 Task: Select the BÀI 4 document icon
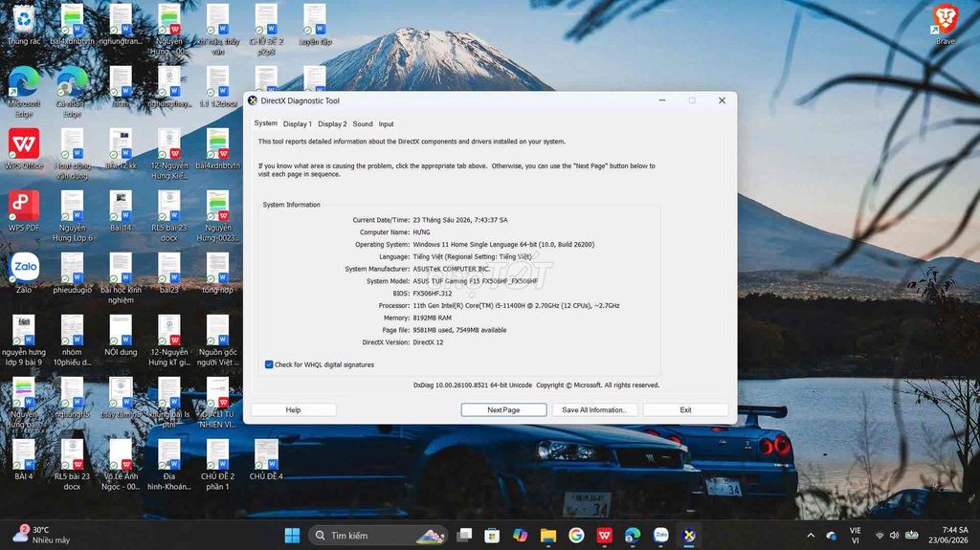[24, 459]
